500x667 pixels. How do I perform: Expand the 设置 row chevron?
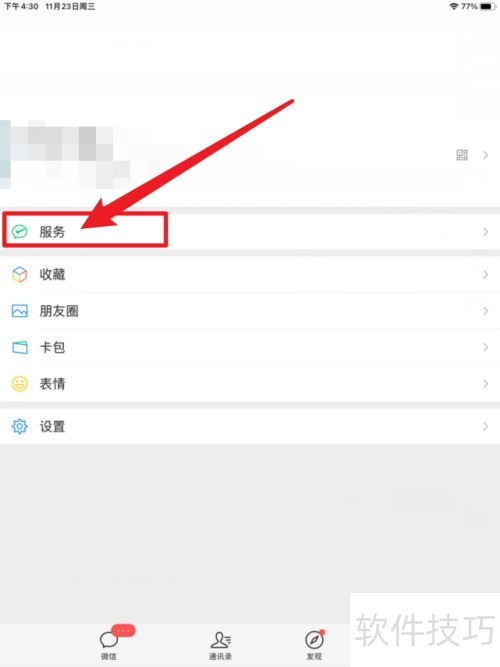(x=486, y=426)
